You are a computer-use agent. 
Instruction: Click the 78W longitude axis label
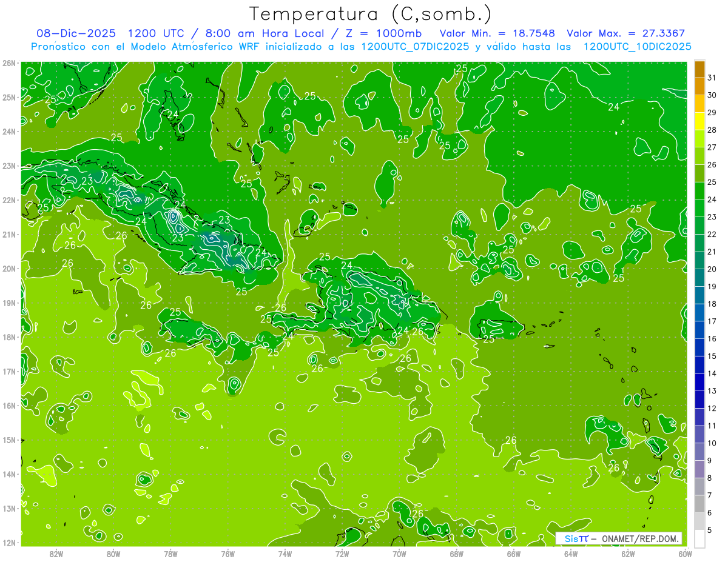pos(171,554)
